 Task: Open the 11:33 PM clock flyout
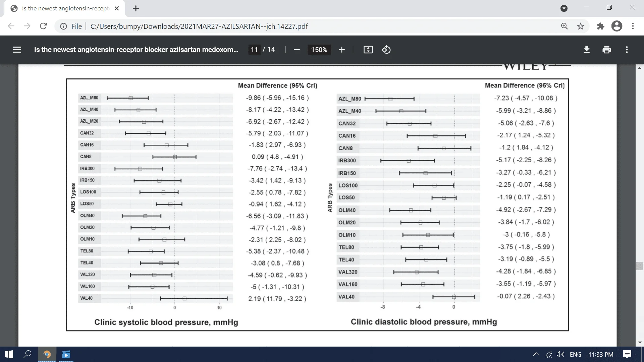(601, 354)
